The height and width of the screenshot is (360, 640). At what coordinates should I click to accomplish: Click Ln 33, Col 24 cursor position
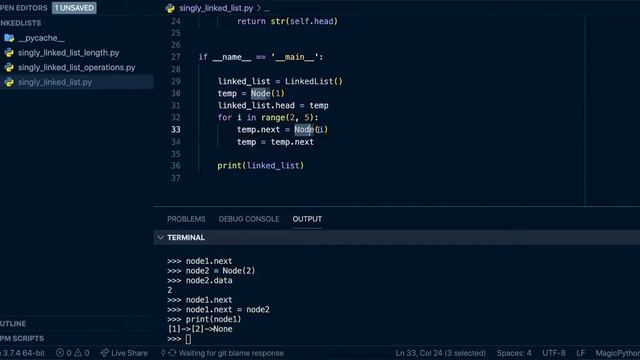(x=440, y=353)
